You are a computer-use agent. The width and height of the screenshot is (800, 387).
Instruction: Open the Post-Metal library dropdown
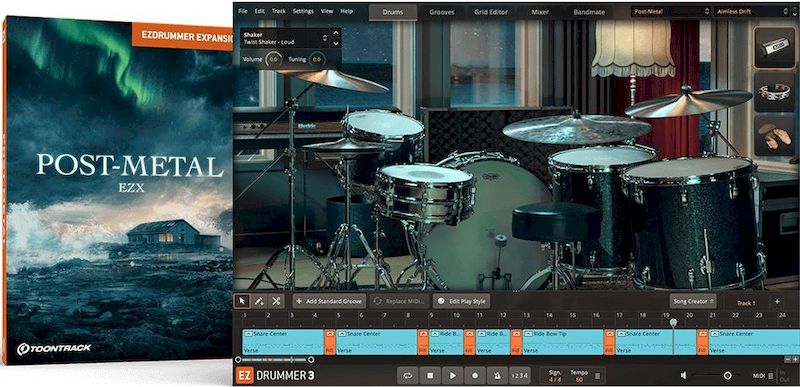tap(670, 11)
